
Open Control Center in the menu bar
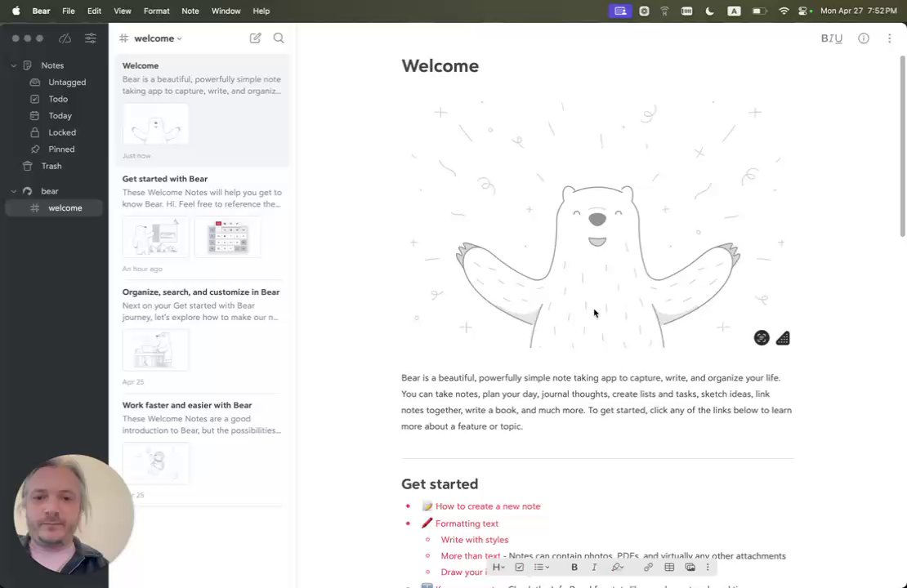(804, 11)
